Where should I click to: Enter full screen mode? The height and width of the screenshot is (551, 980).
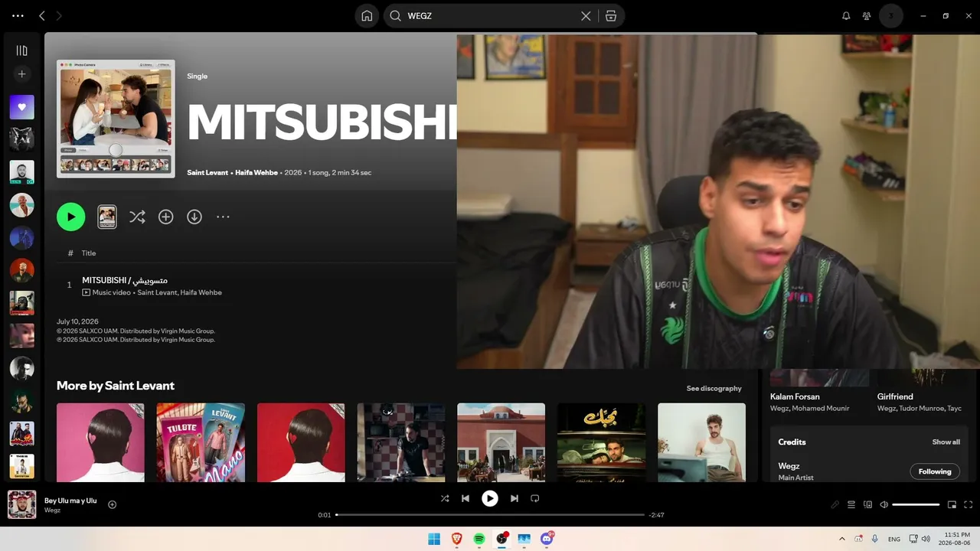[969, 504]
